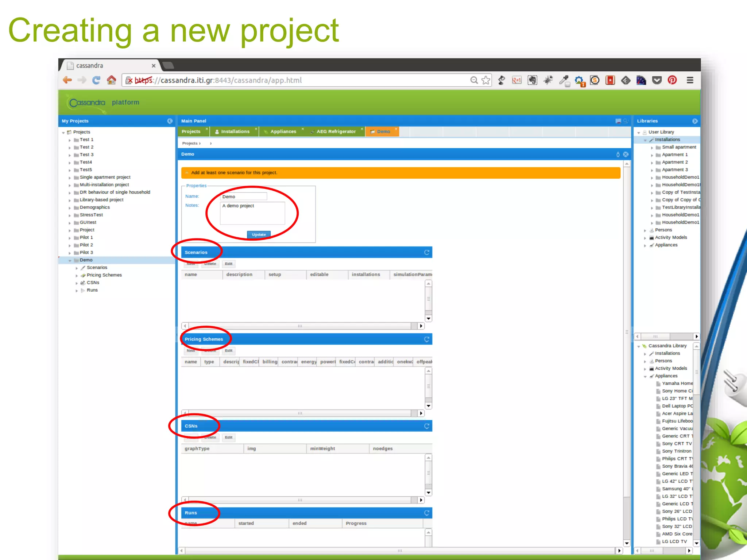Click the Progress column header in Runs
Image resolution: width=747 pixels, height=560 pixels.
382,523
